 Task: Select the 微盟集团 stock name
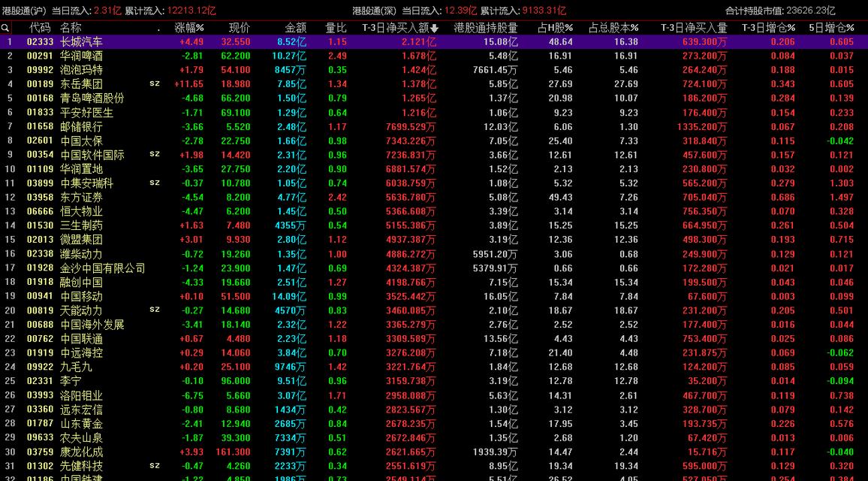coord(81,240)
